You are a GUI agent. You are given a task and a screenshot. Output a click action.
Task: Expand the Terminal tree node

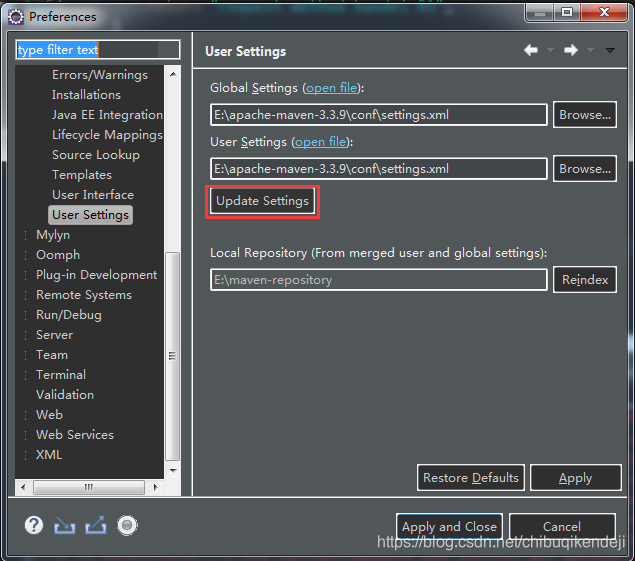point(27,375)
